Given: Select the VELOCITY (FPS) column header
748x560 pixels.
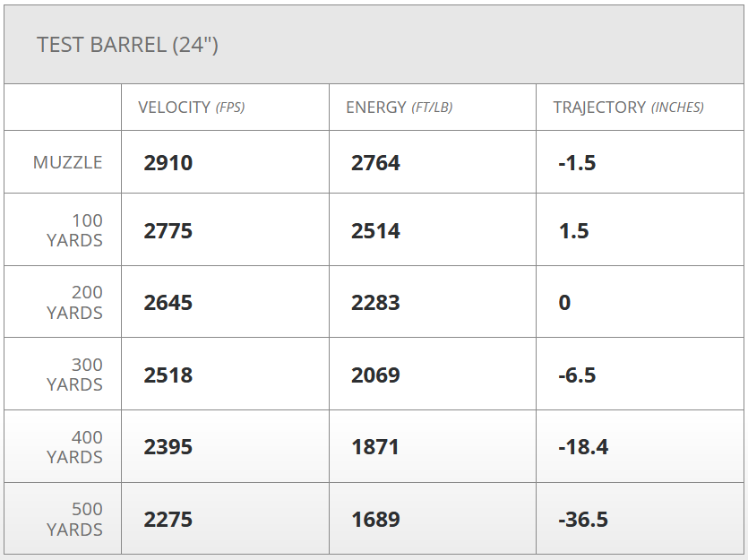Looking at the screenshot, I should click(x=191, y=108).
